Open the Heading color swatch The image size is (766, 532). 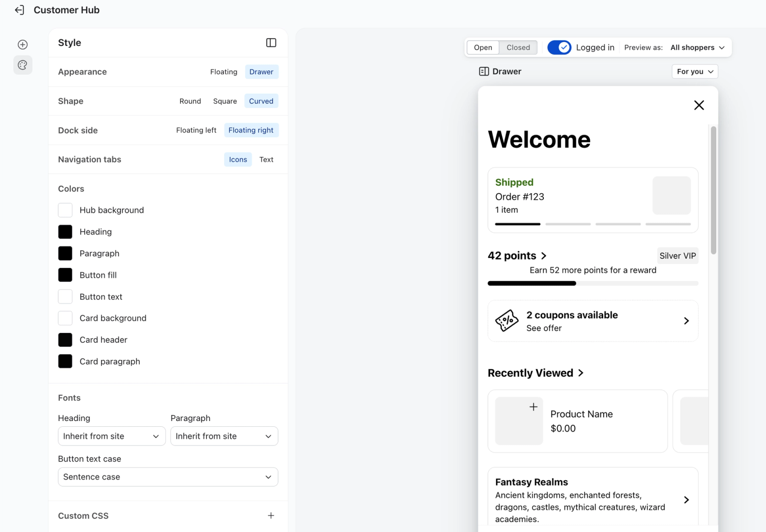pos(65,232)
